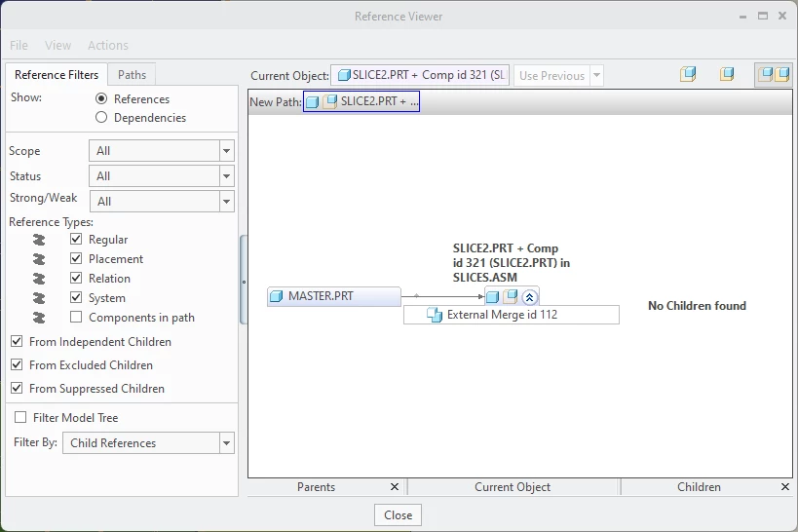Minimize the Reference Viewer window
The width and height of the screenshot is (798, 532).
742,17
